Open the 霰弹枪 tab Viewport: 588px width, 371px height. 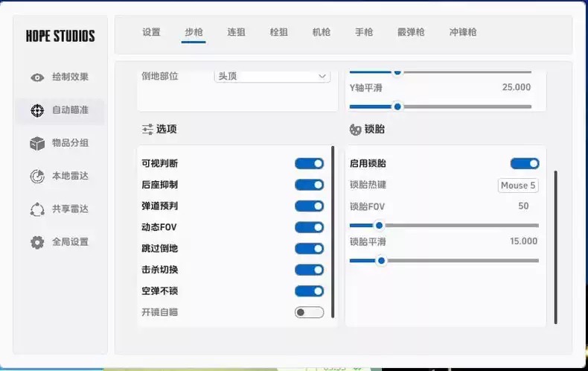[x=411, y=32]
